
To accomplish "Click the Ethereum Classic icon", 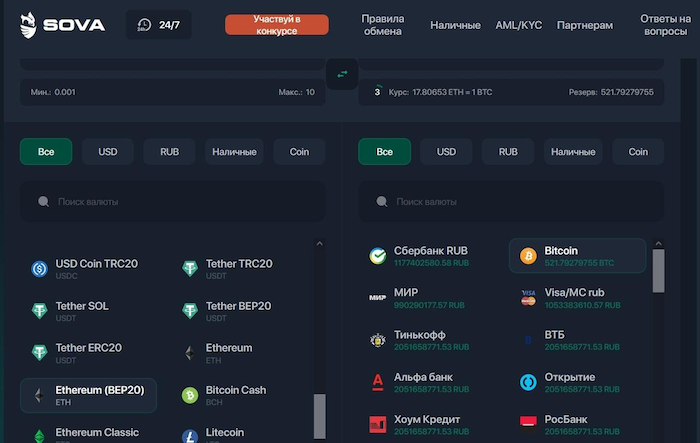I will click(x=40, y=436).
